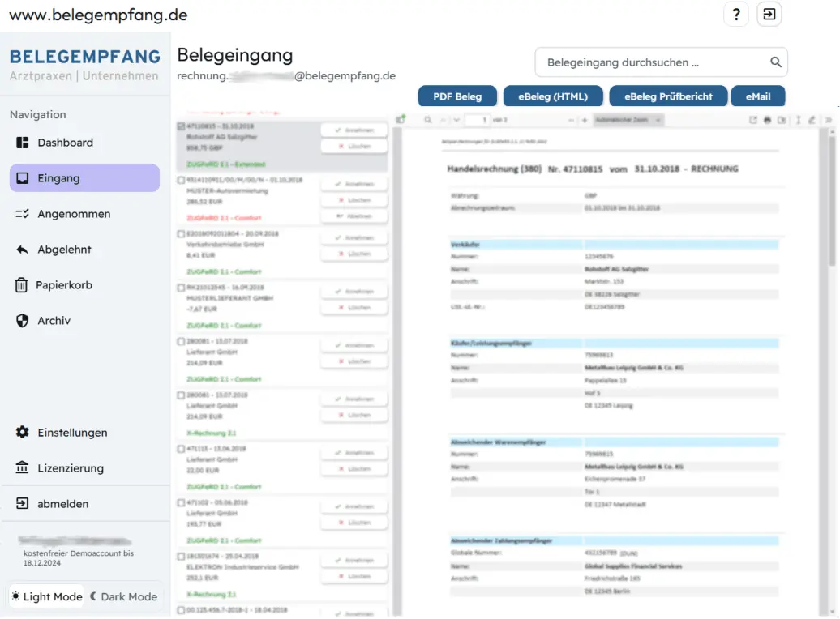Check the 214,09 EUR X-Rechnung invoice checkbox
The height and width of the screenshot is (619, 840).
[181, 395]
